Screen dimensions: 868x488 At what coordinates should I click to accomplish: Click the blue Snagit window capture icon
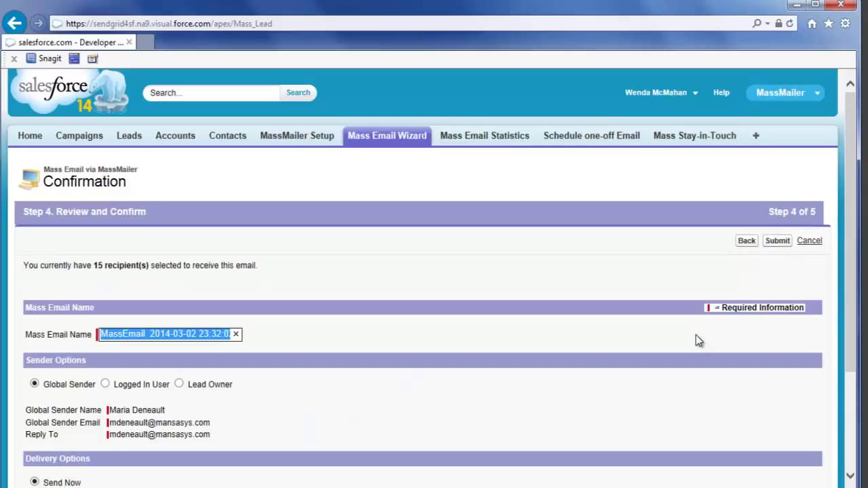75,58
